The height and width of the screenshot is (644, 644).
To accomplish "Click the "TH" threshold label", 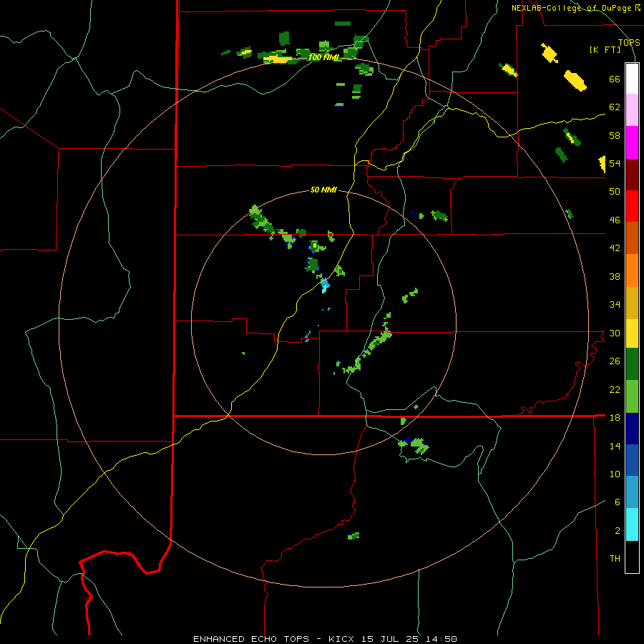I will (615, 559).
